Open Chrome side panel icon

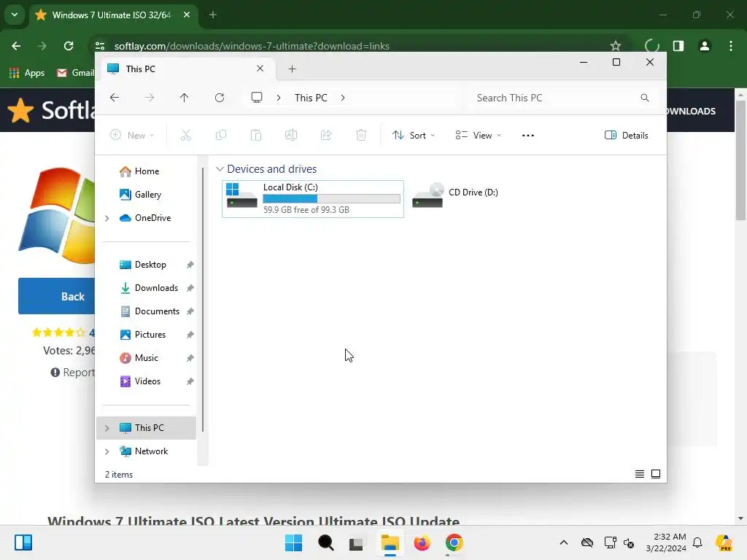(x=678, y=46)
